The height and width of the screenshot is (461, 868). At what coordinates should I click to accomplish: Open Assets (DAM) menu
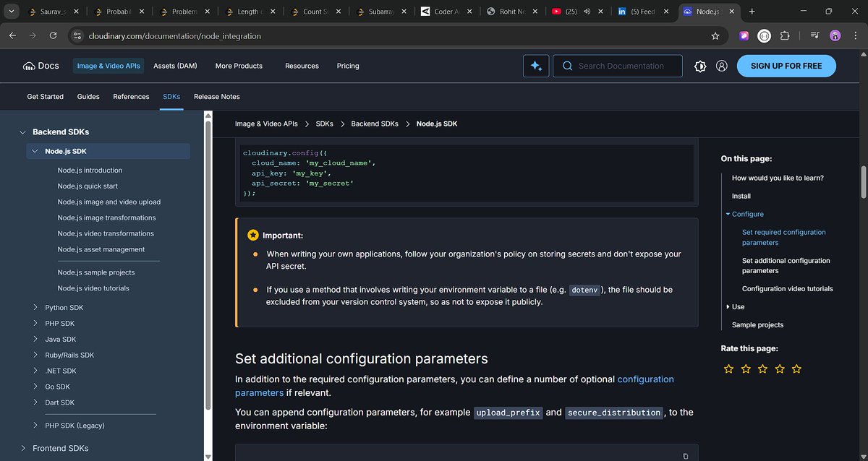175,66
